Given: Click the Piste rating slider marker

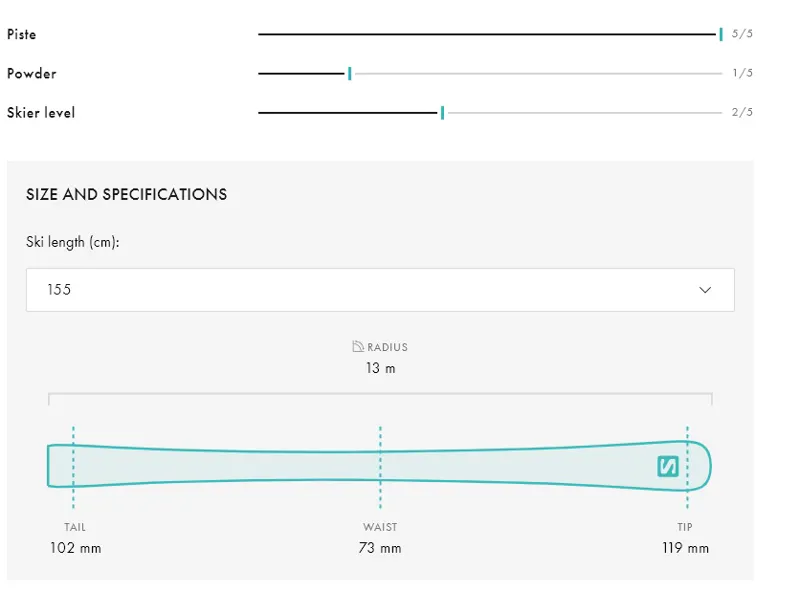Looking at the screenshot, I should coord(721,34).
